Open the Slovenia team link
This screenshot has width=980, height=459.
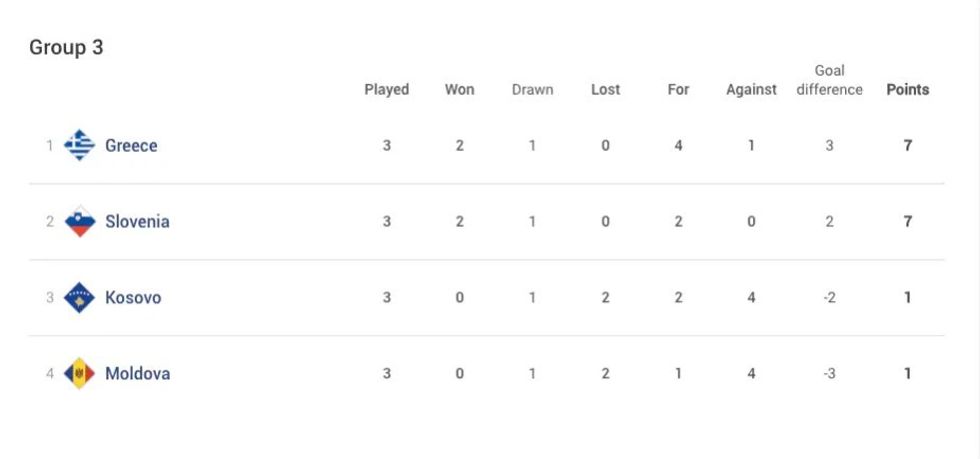tap(137, 222)
